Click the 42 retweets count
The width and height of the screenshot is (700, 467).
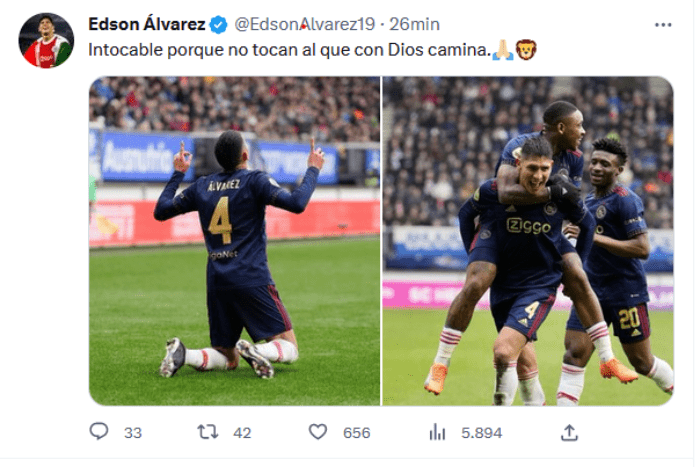pos(242,433)
